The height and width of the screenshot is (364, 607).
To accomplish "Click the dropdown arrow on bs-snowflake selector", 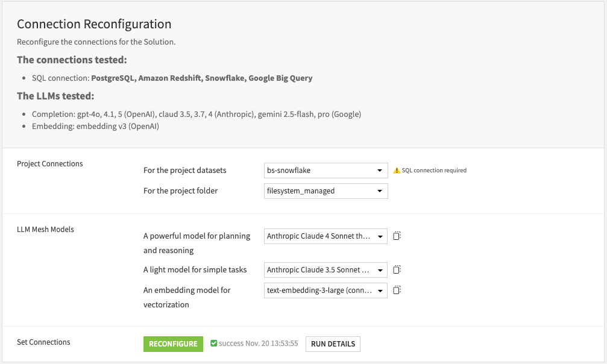I will 379,171.
